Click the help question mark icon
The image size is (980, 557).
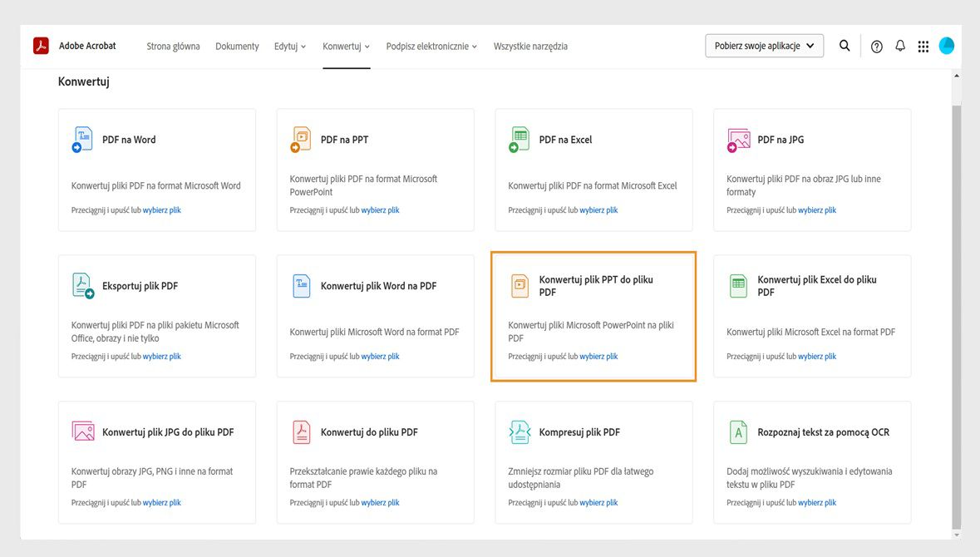pos(877,47)
